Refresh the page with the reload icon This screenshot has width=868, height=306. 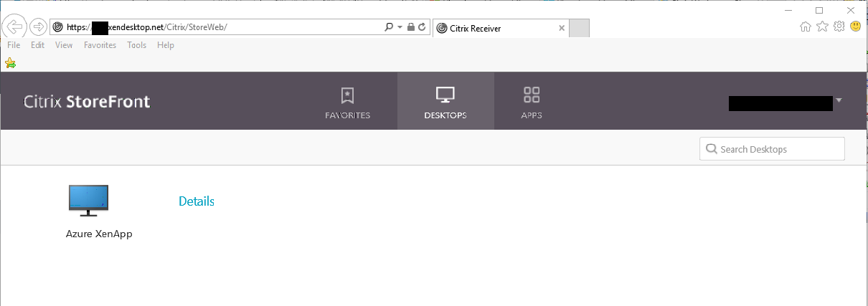coord(422,27)
